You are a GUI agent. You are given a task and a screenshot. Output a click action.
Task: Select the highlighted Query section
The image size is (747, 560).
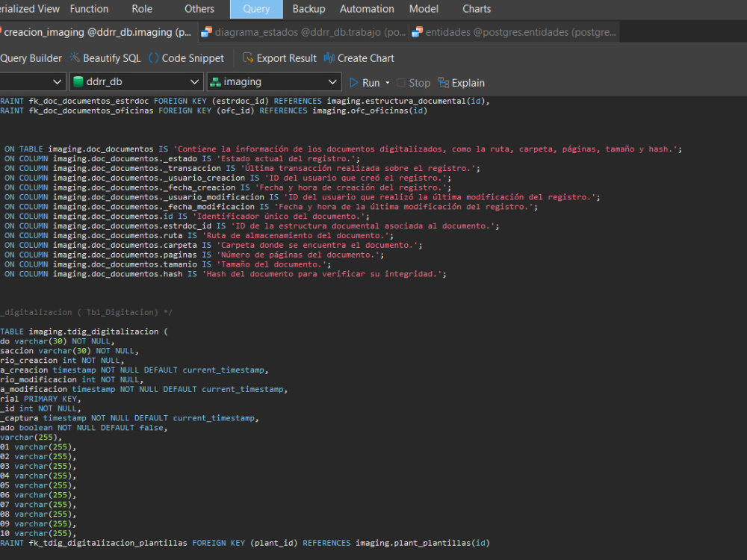[256, 9]
